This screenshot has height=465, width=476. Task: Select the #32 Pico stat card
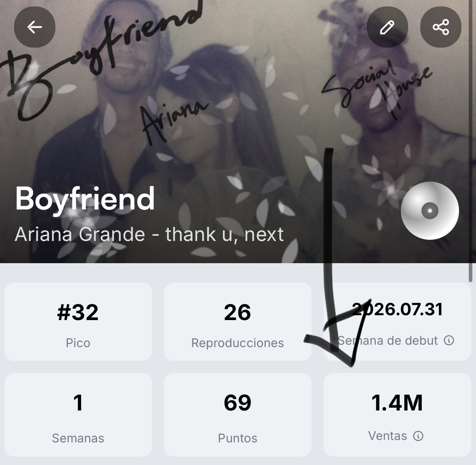[x=78, y=322]
